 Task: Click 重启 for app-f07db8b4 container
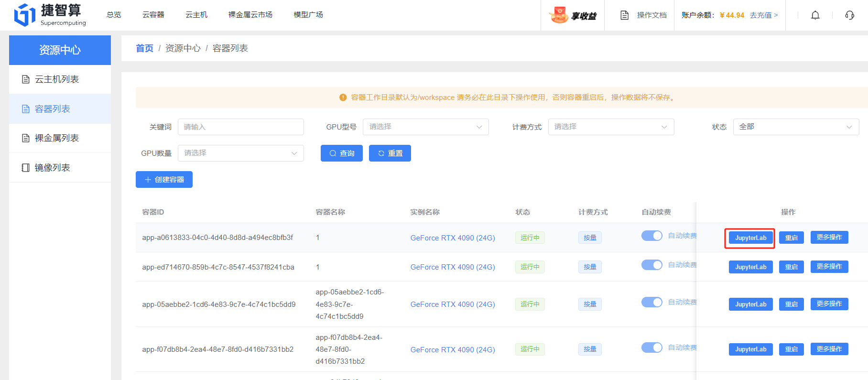tap(792, 349)
